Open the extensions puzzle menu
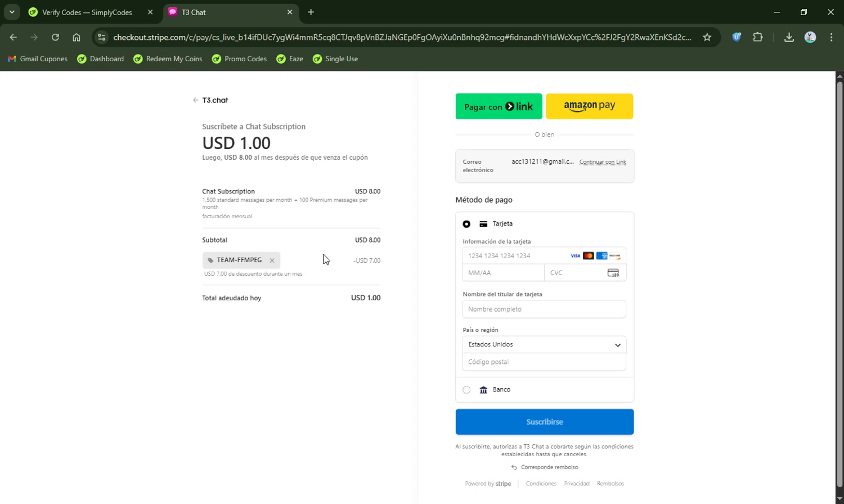Screen dimensions: 844x504 click(758, 37)
